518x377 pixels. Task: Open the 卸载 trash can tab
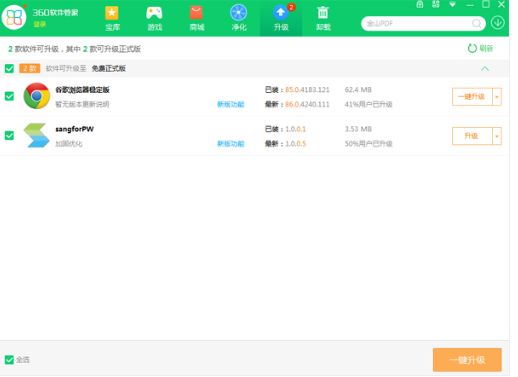pyautogui.click(x=323, y=18)
